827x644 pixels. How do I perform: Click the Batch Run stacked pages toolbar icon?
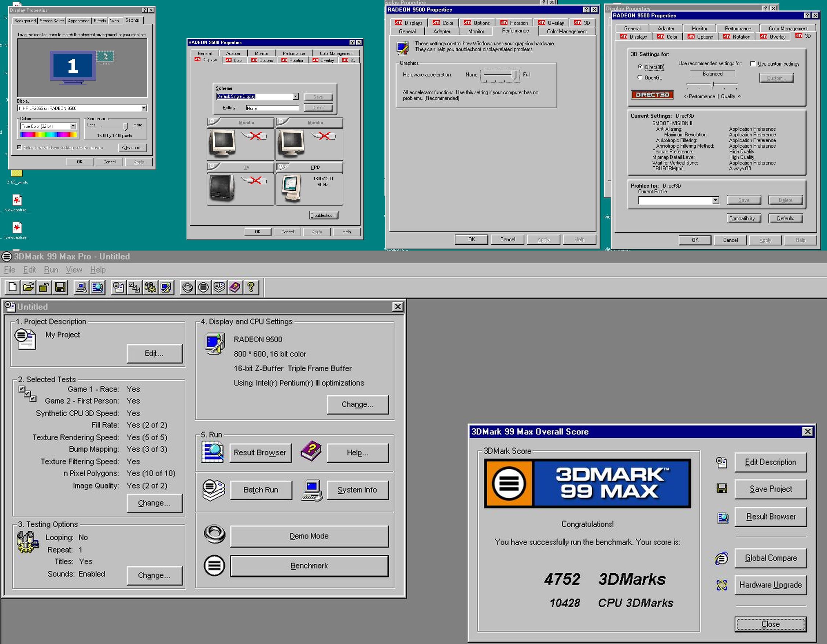[x=219, y=287]
